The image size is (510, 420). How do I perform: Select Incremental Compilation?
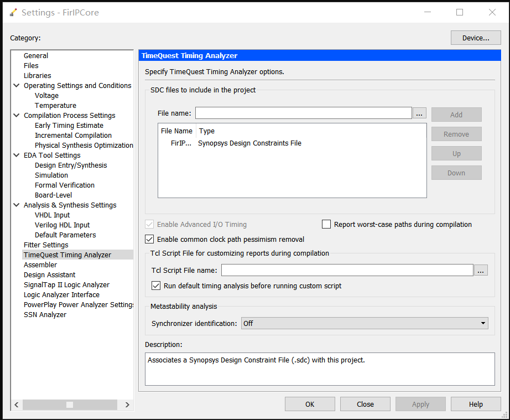coord(73,136)
